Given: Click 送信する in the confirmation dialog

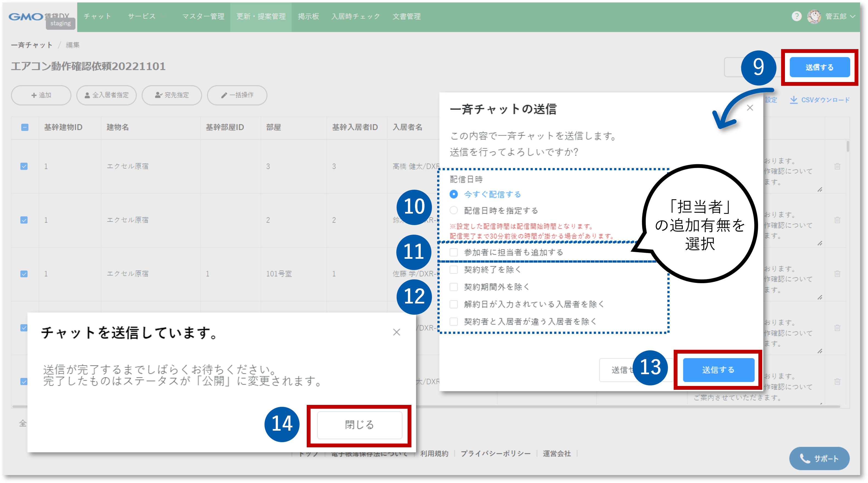Looking at the screenshot, I should [718, 370].
